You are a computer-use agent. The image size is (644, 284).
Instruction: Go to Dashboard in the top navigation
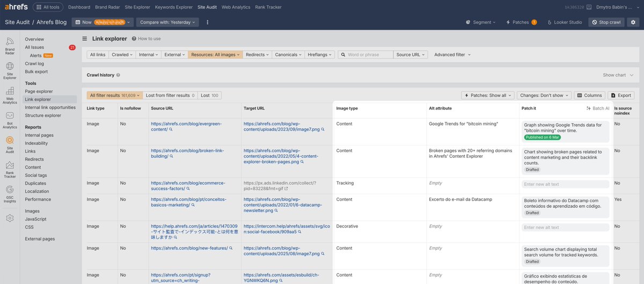pyautogui.click(x=79, y=7)
